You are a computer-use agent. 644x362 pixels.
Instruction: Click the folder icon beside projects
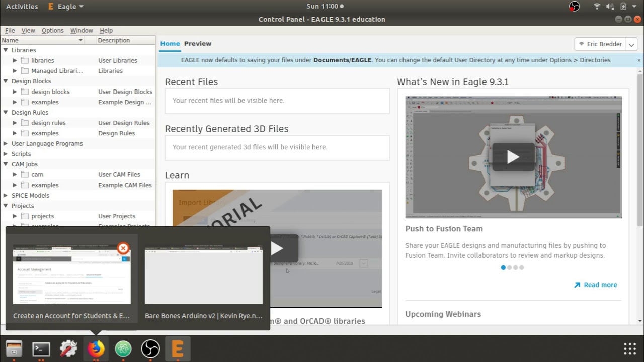tap(25, 216)
